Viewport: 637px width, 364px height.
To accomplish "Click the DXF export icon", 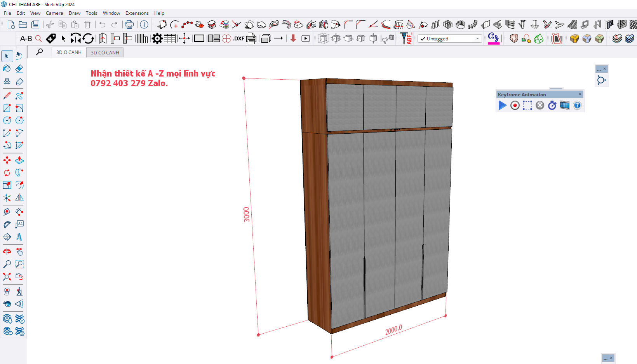I will point(238,38).
